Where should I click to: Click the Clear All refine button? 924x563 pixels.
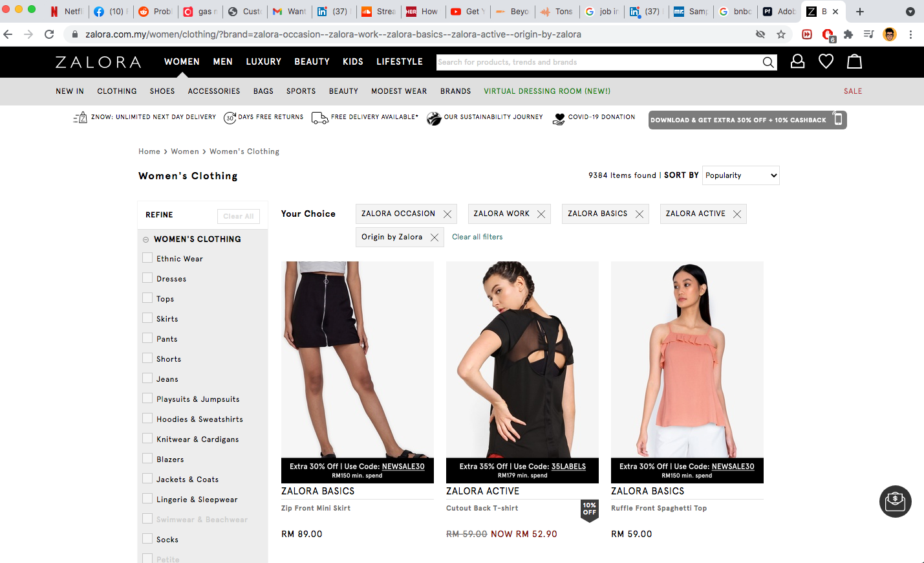pyautogui.click(x=239, y=216)
